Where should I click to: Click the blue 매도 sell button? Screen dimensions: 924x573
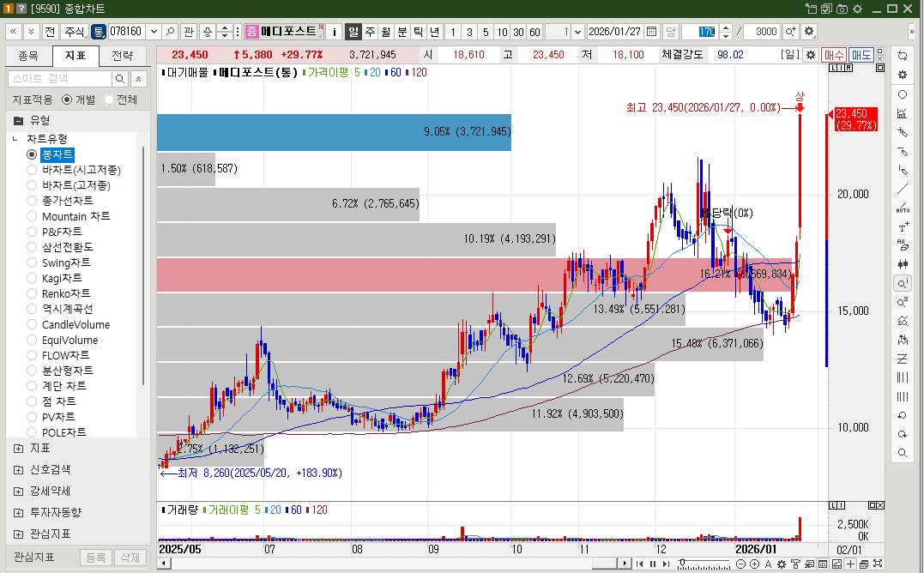[x=861, y=55]
